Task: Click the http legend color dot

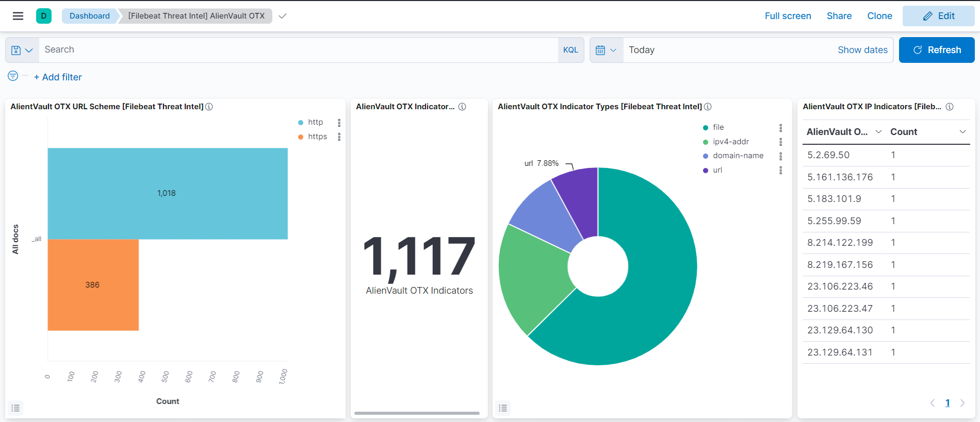Action: [x=301, y=123]
